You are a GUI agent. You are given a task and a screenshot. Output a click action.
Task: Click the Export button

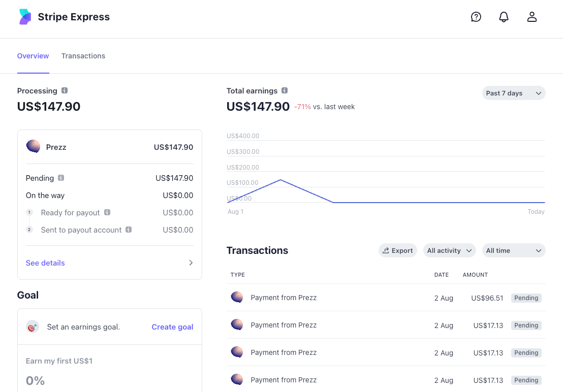(397, 250)
